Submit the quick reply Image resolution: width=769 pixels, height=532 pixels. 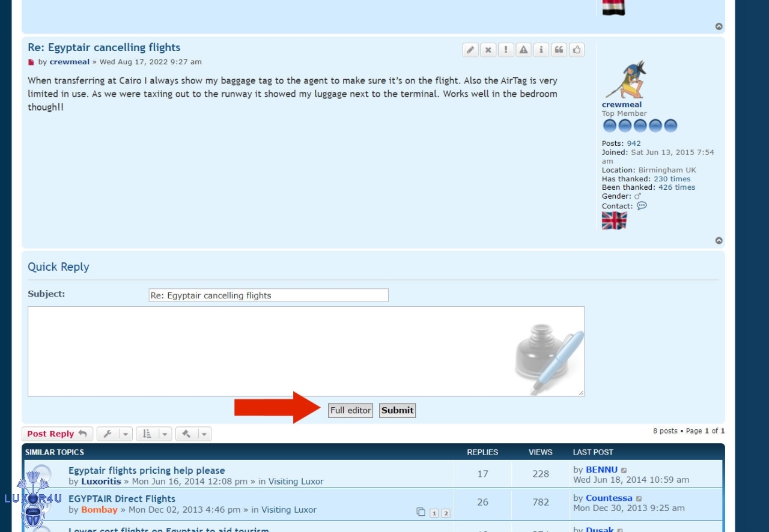[397, 410]
